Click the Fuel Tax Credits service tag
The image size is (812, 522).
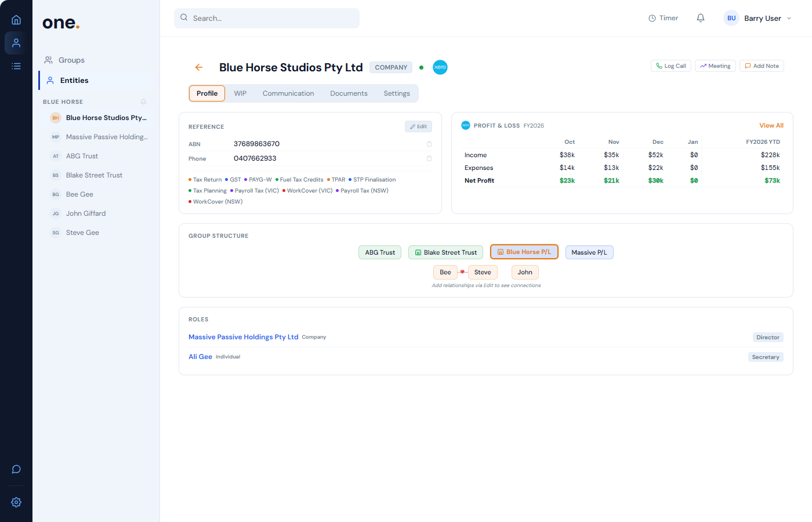click(299, 180)
